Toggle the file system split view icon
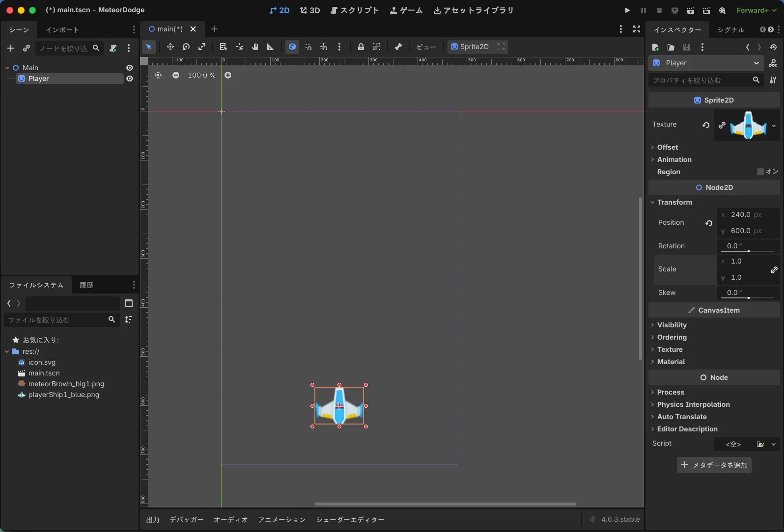The width and height of the screenshot is (784, 532). [x=129, y=303]
